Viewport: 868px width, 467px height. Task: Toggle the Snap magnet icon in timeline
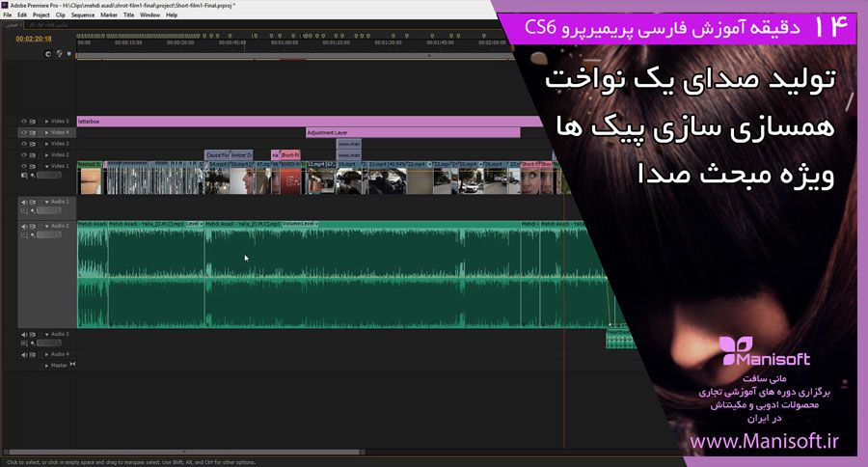[x=48, y=54]
